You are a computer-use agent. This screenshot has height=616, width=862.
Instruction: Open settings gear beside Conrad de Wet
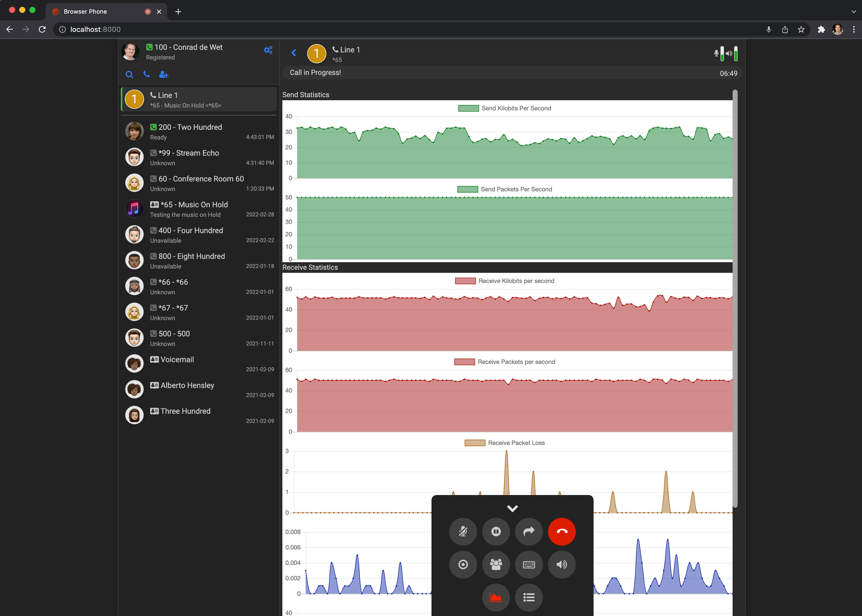[x=268, y=50]
